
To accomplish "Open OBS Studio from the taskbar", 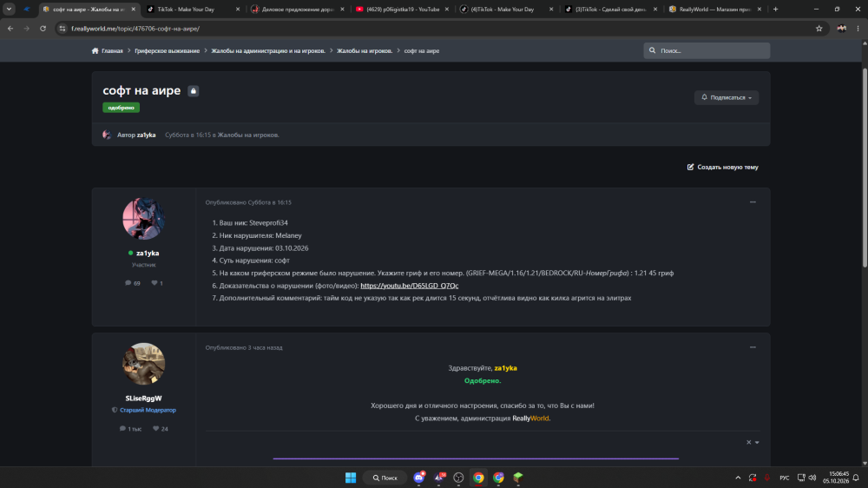I will coord(458,478).
